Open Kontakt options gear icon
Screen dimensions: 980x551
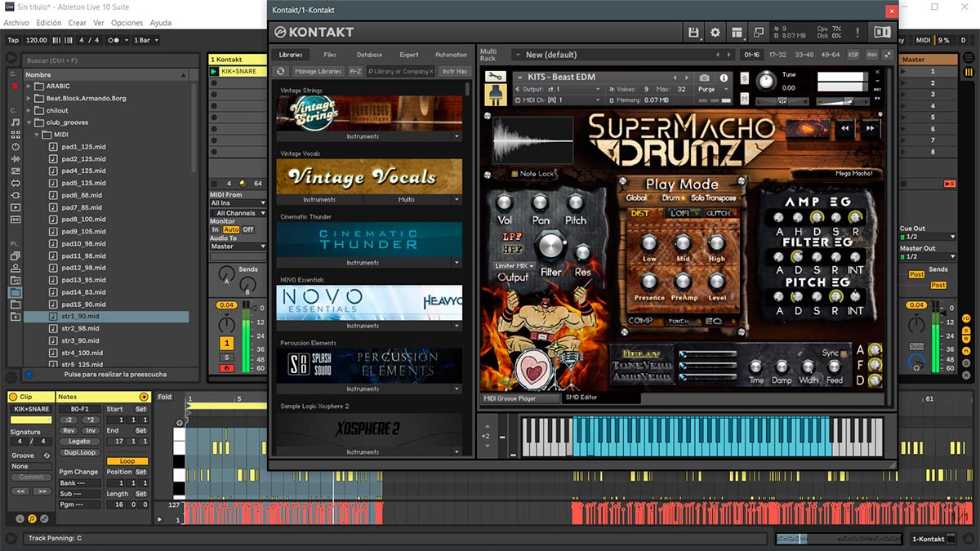(715, 32)
